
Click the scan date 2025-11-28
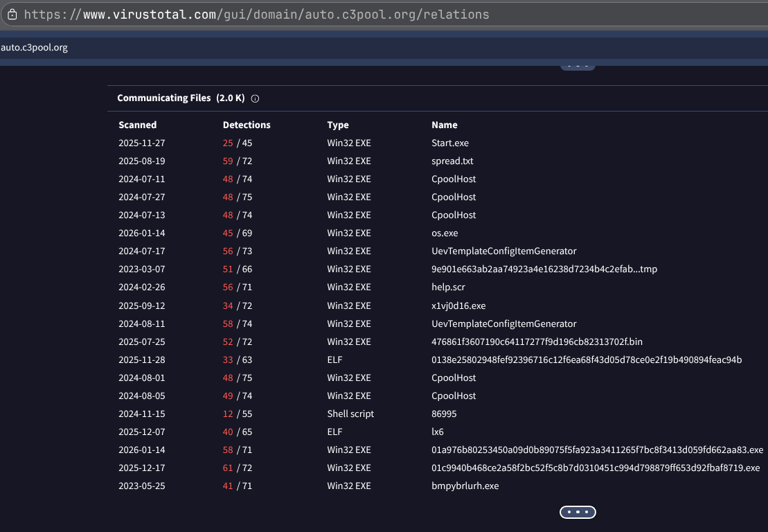tap(141, 360)
